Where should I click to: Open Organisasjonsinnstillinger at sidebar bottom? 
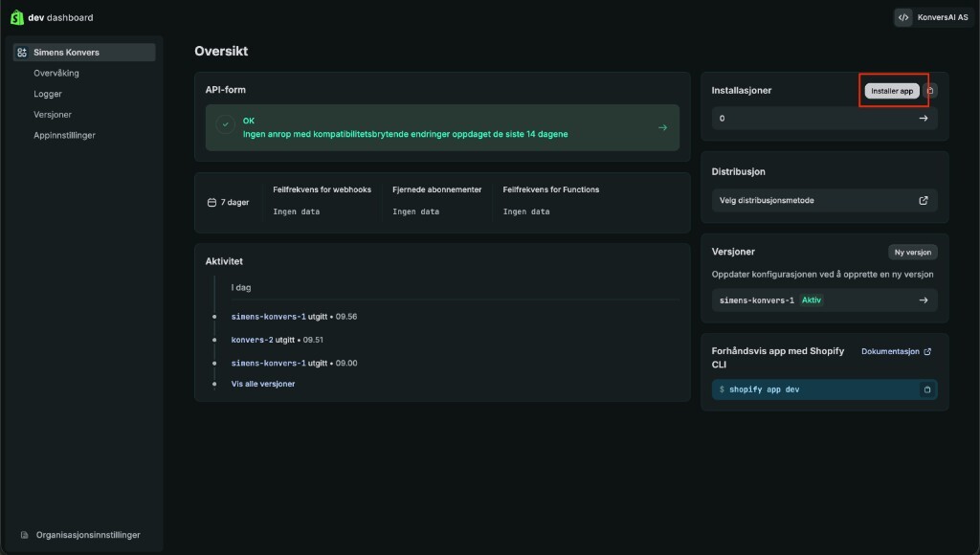click(x=88, y=535)
